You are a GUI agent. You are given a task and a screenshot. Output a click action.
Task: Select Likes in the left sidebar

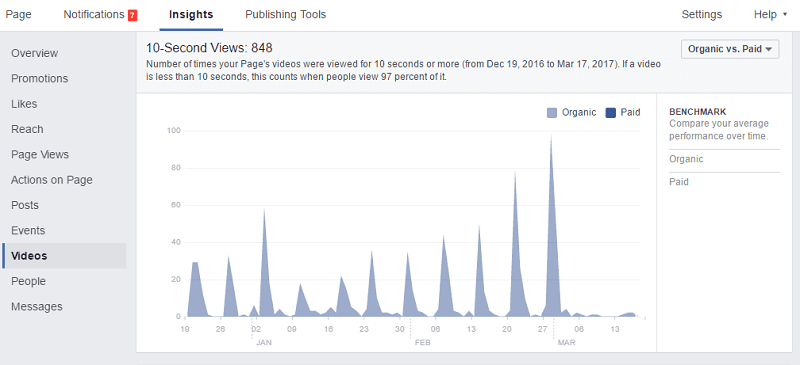(x=24, y=104)
